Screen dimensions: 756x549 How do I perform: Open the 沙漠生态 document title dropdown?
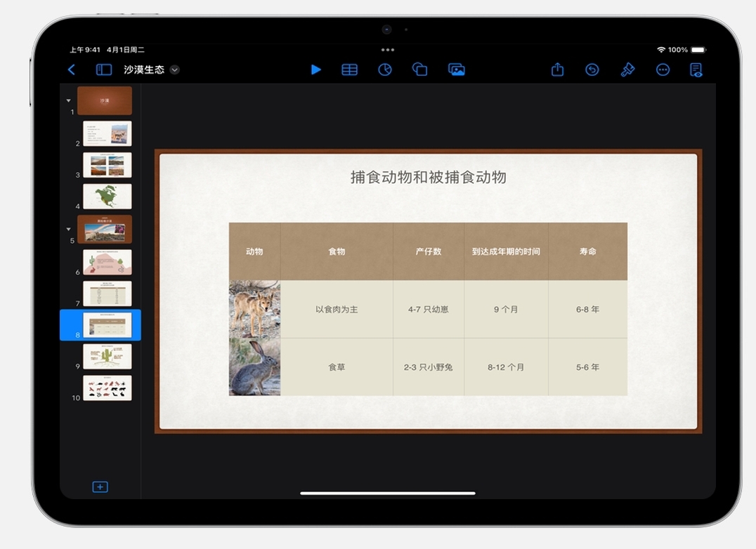click(x=175, y=70)
